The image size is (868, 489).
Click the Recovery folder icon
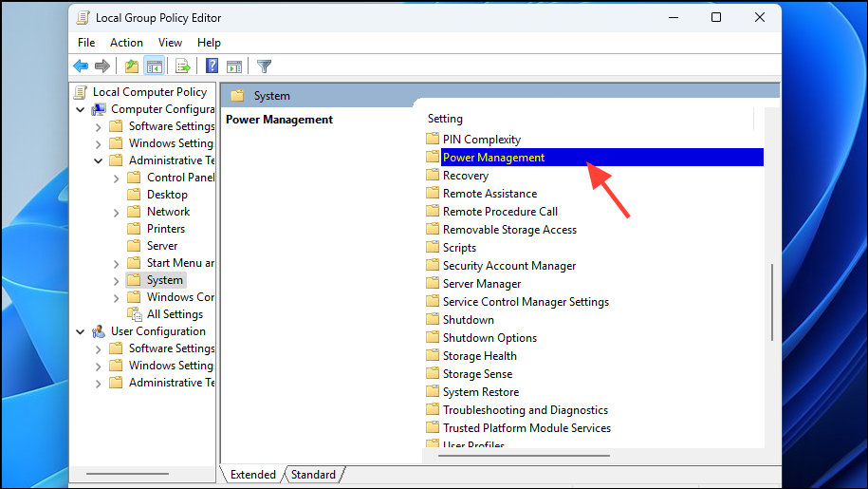(x=433, y=175)
